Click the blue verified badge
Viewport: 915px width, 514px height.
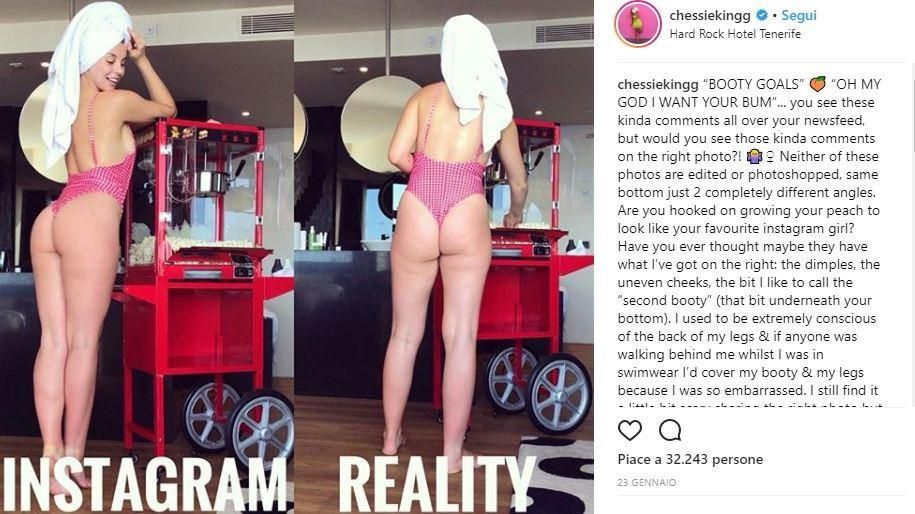click(762, 15)
